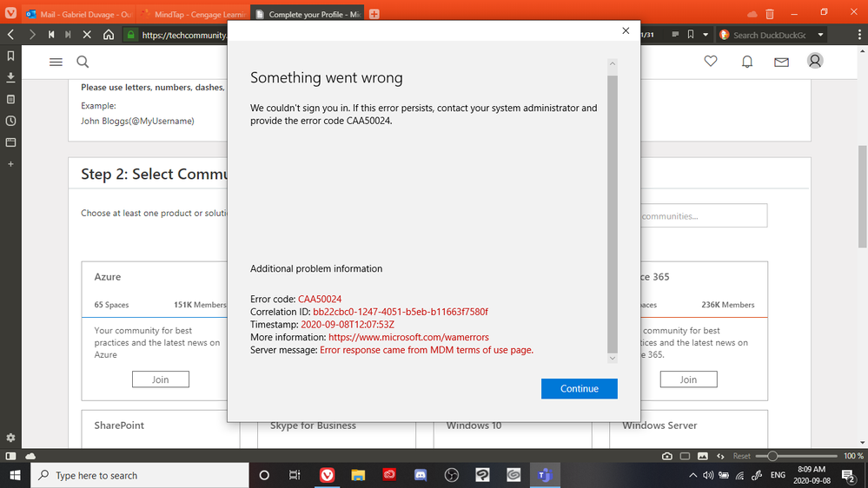Click the rewind navigation button
The image size is (868, 488).
click(x=51, y=35)
